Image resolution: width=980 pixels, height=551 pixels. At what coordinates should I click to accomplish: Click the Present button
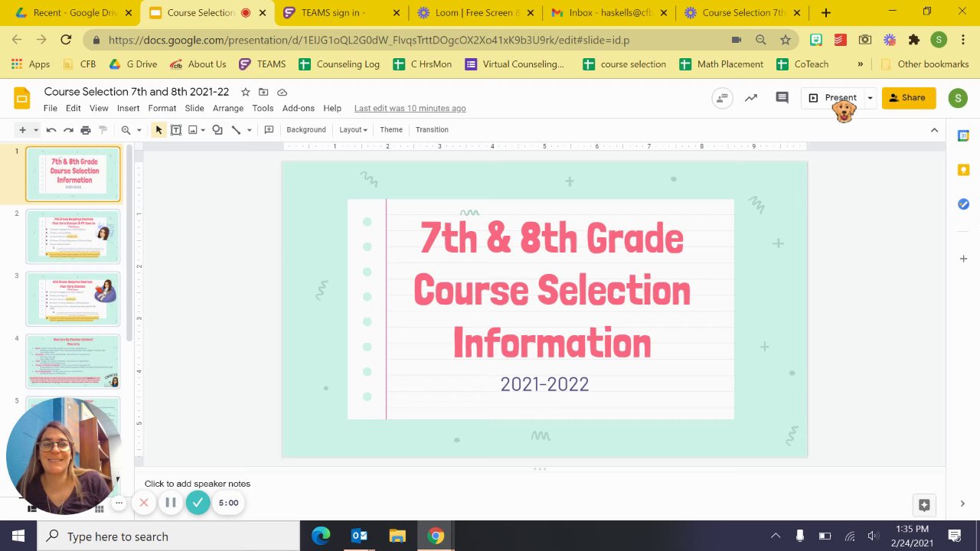tap(833, 98)
